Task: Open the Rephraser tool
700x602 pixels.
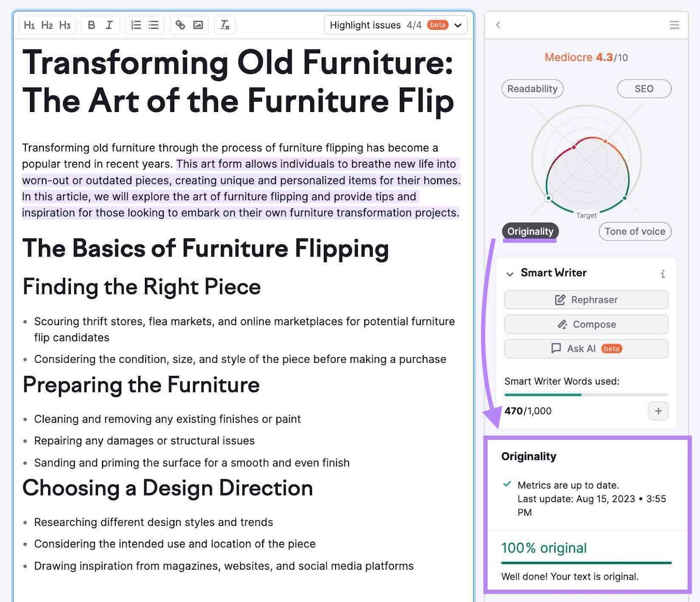Action: pyautogui.click(x=586, y=300)
